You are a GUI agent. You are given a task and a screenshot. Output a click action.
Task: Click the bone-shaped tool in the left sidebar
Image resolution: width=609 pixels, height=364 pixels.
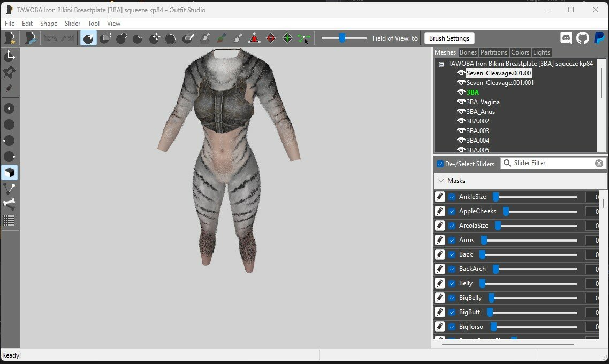(9, 204)
